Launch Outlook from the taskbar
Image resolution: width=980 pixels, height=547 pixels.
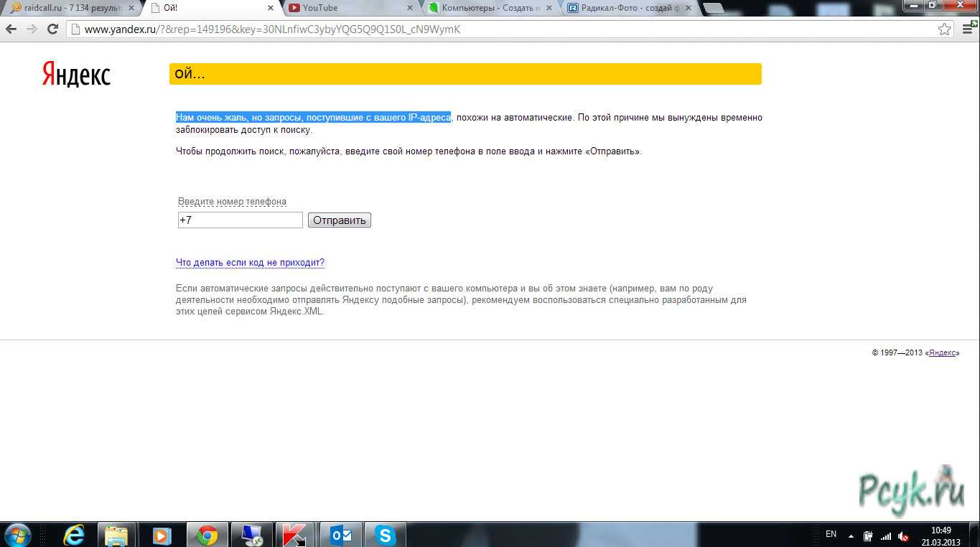(340, 536)
